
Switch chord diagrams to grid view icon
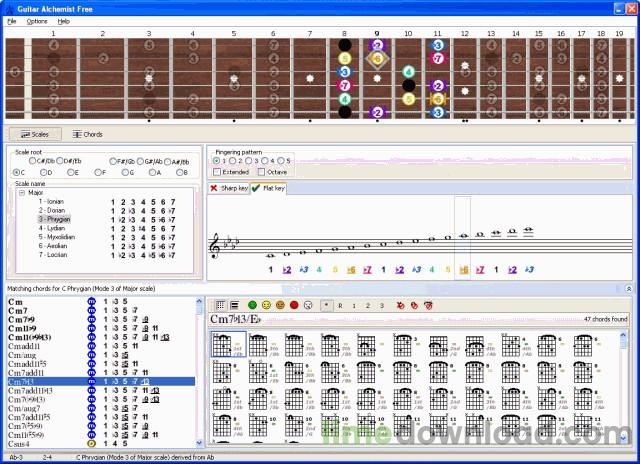click(219, 304)
